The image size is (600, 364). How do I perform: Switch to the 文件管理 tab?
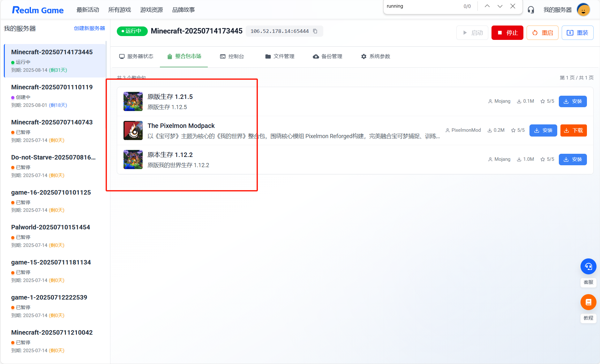pos(280,56)
